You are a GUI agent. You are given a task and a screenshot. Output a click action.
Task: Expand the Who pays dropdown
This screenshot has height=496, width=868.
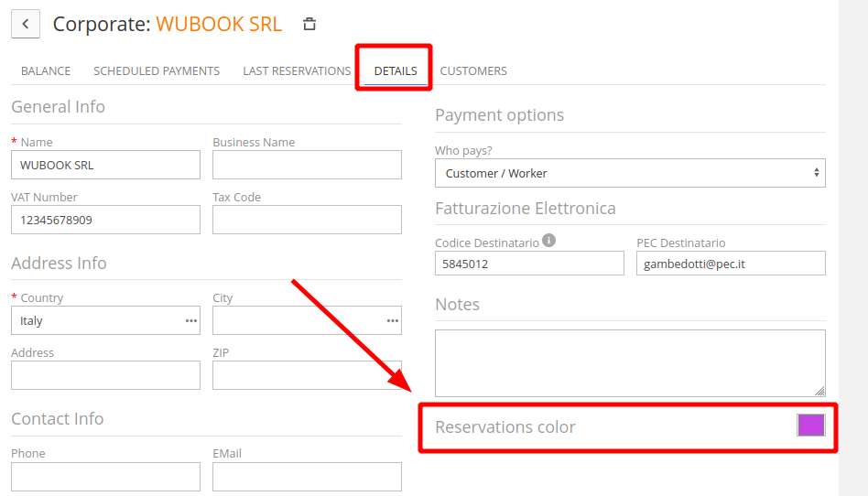tap(630, 173)
